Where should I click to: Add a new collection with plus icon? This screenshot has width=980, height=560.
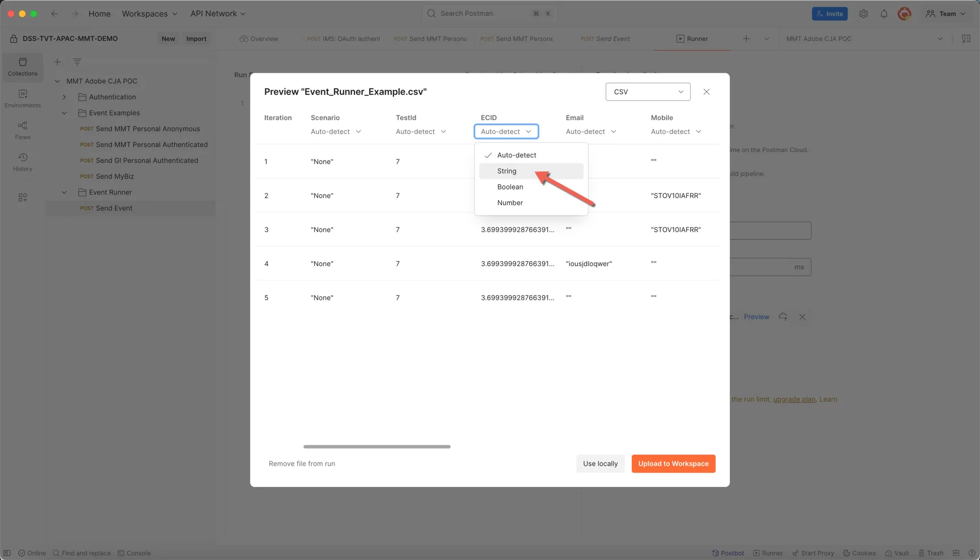click(x=57, y=62)
